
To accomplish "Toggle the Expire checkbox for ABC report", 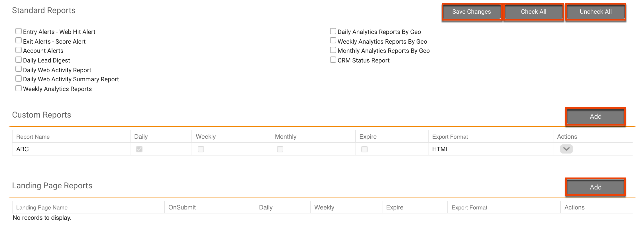I will [x=364, y=149].
